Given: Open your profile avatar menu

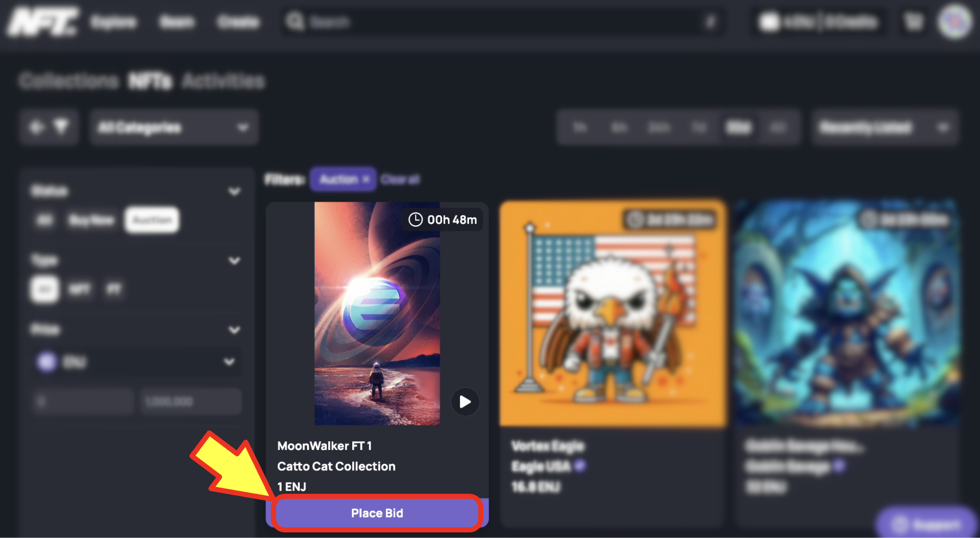Looking at the screenshot, I should pyautogui.click(x=955, y=21).
